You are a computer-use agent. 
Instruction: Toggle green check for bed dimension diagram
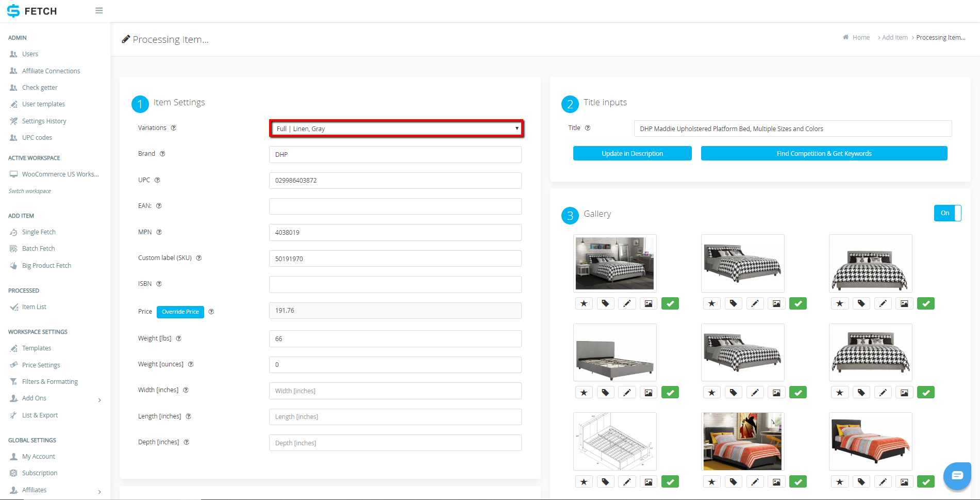[670, 482]
